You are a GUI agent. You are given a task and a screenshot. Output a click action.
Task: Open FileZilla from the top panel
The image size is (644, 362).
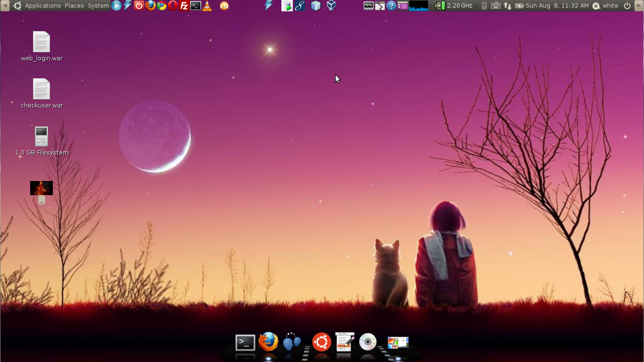[184, 6]
